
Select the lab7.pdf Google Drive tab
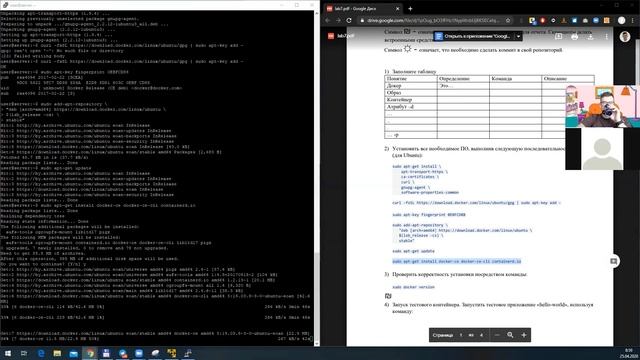pos(363,9)
